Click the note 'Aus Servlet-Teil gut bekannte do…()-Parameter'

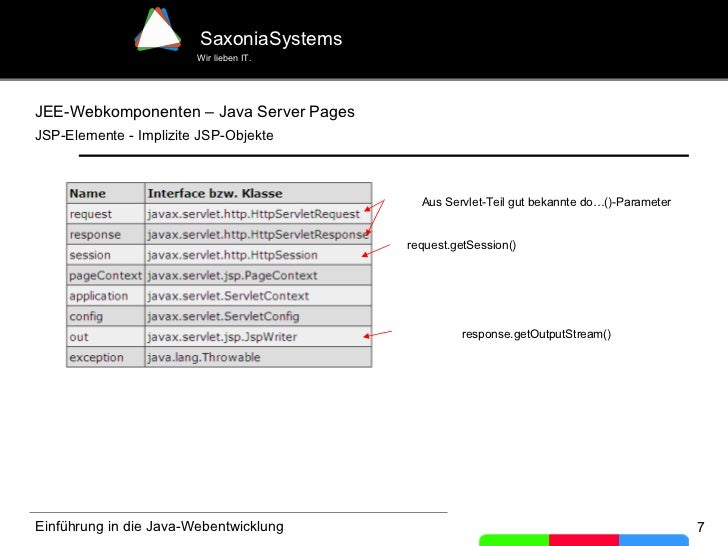click(546, 202)
